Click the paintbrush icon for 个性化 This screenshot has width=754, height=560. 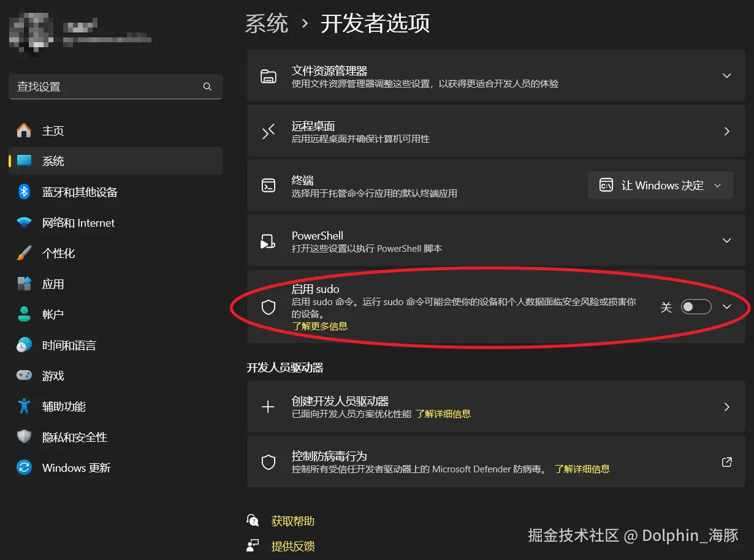click(24, 253)
